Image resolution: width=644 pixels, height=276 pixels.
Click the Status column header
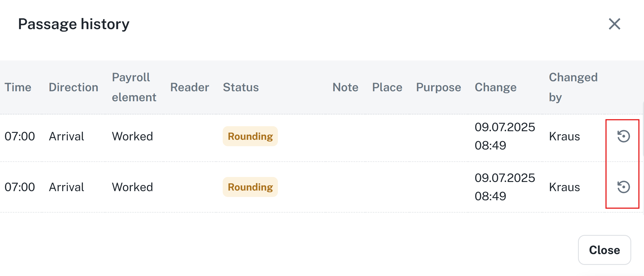pos(241,87)
